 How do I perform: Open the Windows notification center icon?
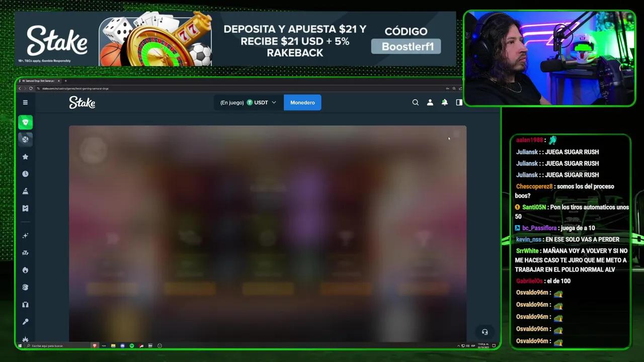(494, 346)
